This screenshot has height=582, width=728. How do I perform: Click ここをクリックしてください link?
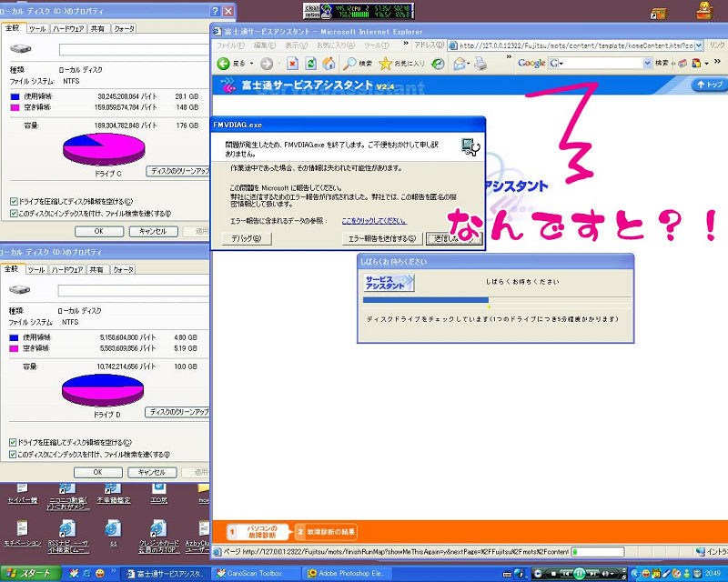(374, 221)
